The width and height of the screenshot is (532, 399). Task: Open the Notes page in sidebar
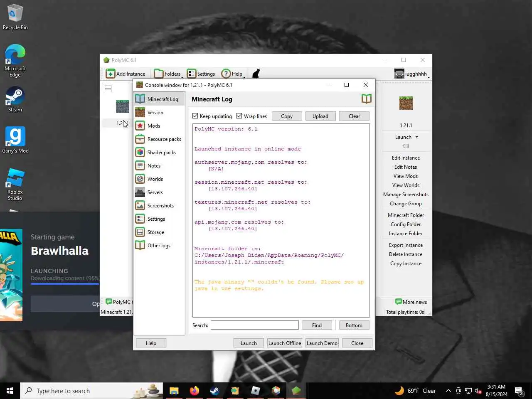(x=159, y=165)
